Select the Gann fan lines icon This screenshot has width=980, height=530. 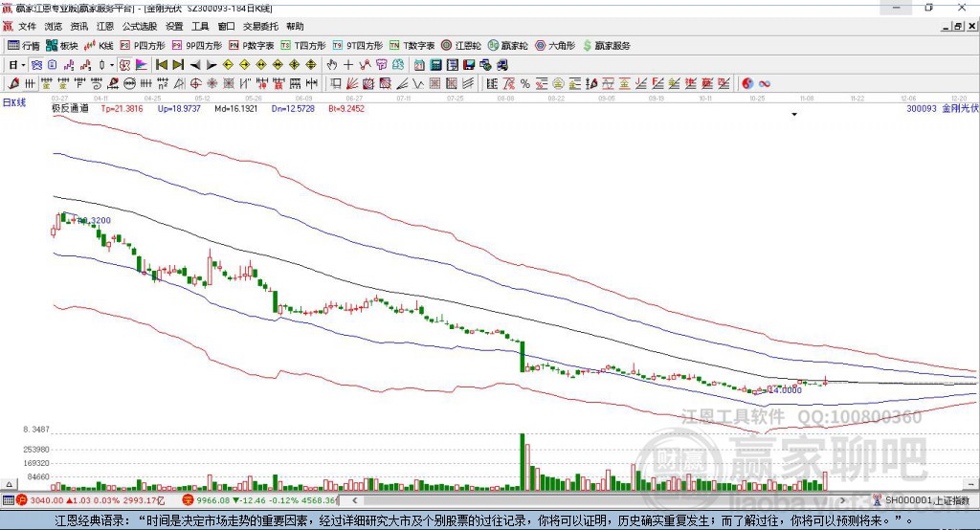pos(352,84)
